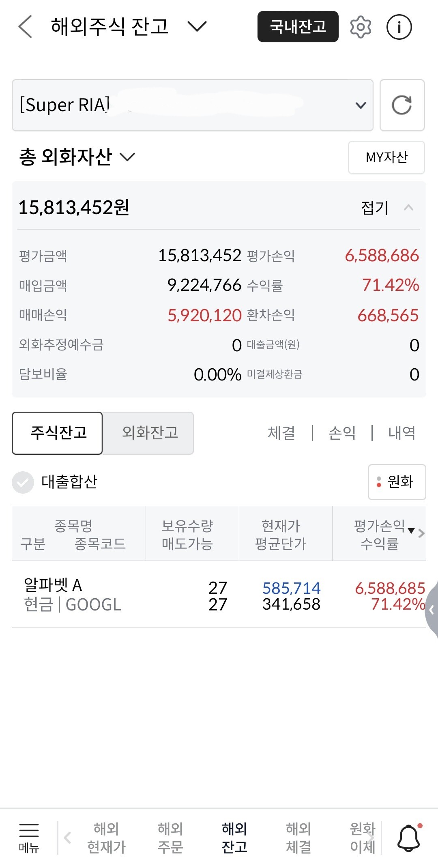Image resolution: width=438 pixels, height=868 pixels.
Task: Open MY자산 button
Action: [x=386, y=157]
